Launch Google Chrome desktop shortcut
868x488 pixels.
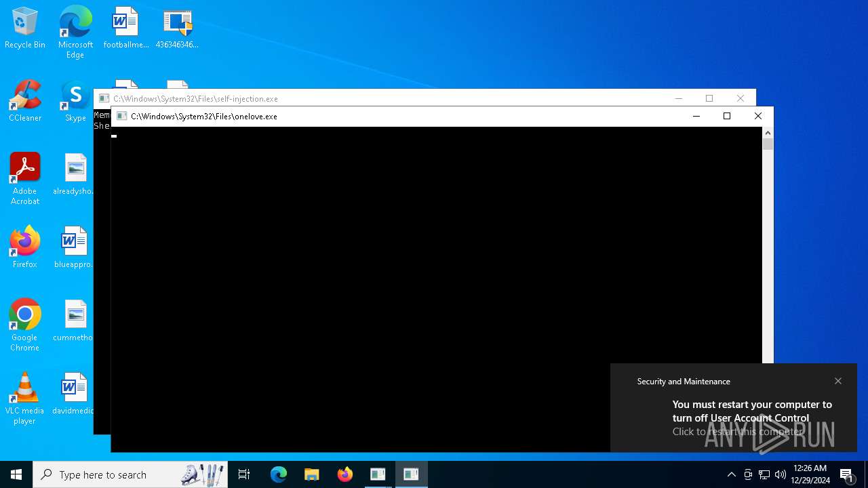click(x=25, y=325)
